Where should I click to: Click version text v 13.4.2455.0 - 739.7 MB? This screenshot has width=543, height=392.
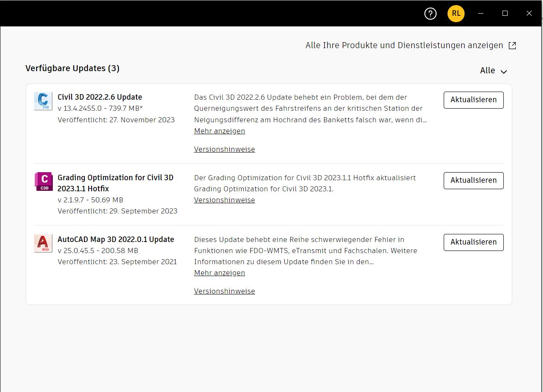[x=100, y=109]
